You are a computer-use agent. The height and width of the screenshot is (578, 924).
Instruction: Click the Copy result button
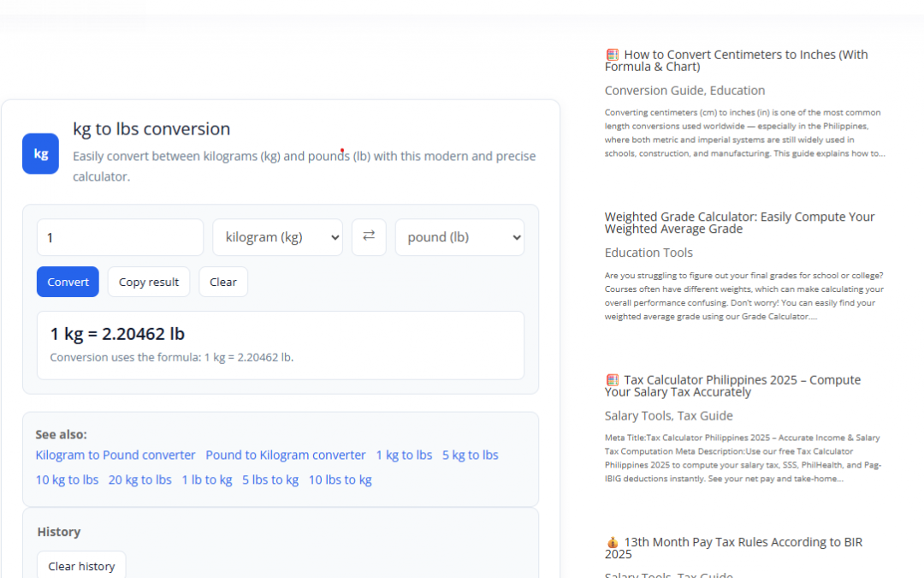click(149, 282)
